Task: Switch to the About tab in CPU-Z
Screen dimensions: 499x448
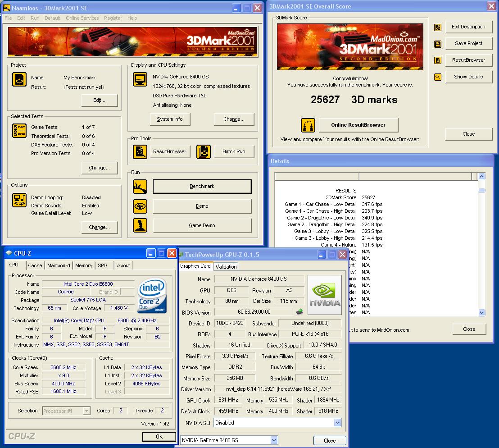Action: (x=123, y=265)
